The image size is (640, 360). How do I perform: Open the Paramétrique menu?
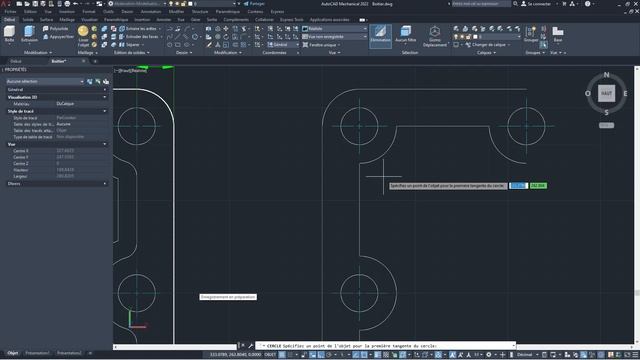[x=228, y=12]
